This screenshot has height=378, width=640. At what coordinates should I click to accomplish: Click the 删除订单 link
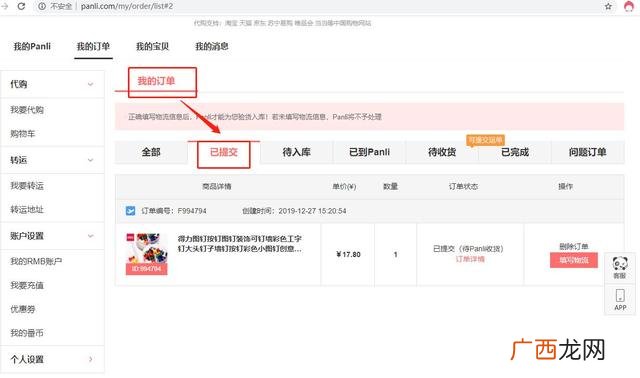click(x=574, y=247)
